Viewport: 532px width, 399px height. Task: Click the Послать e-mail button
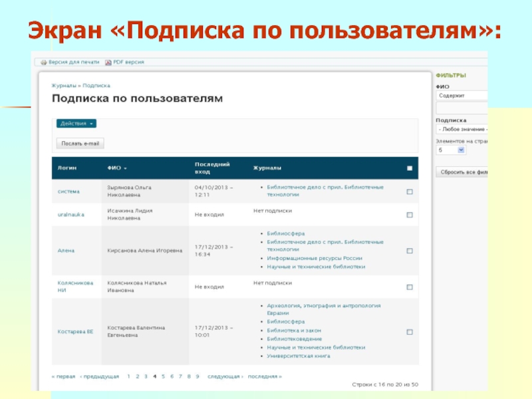pyautogui.click(x=80, y=144)
